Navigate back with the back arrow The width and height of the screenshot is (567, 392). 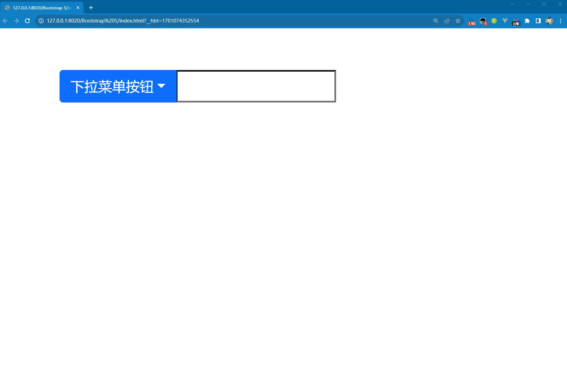pos(5,21)
